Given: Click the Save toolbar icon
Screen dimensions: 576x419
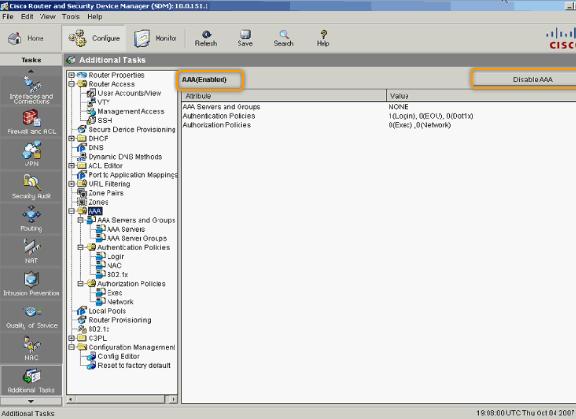Looking at the screenshot, I should (x=245, y=39).
